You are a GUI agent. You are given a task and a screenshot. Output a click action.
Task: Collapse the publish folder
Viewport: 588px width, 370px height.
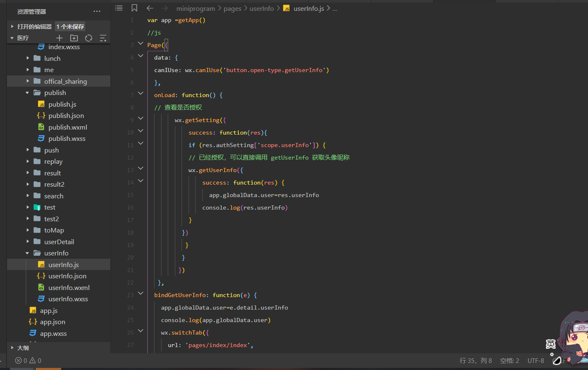27,93
